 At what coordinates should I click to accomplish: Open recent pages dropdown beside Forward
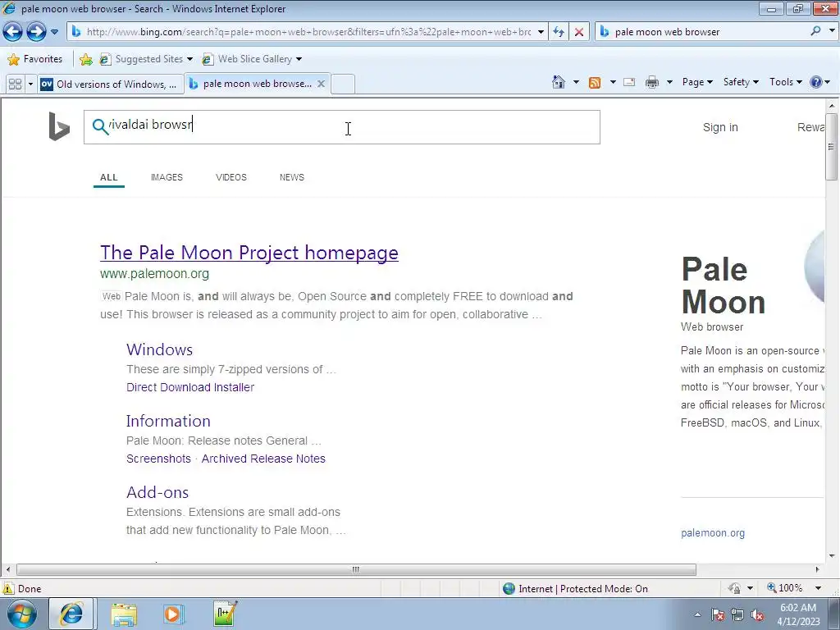point(54,32)
